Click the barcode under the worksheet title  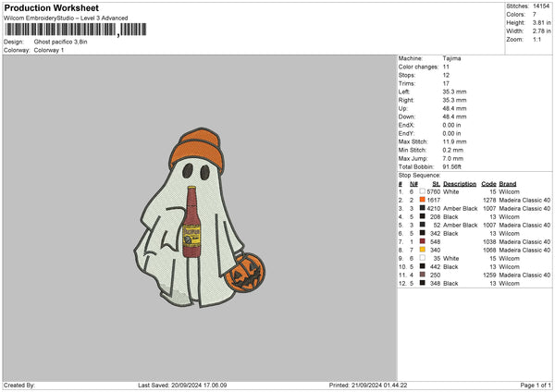point(76,30)
